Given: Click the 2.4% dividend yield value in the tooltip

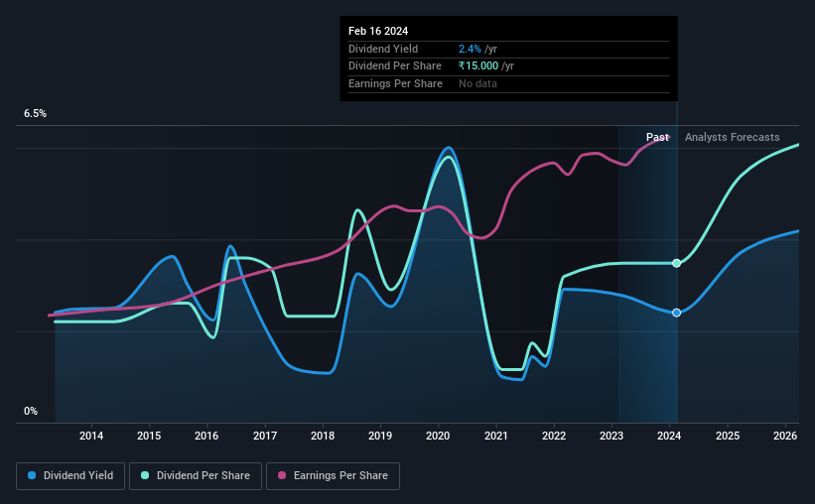Looking at the screenshot, I should 470,49.
